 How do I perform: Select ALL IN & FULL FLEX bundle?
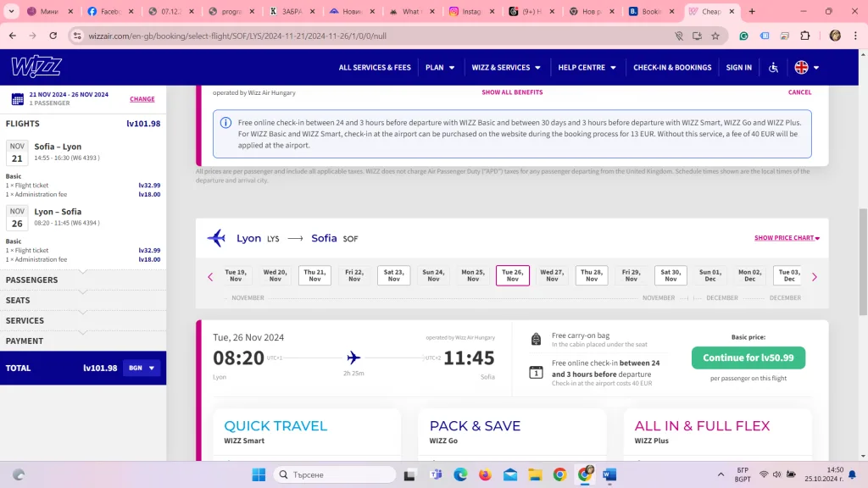(x=717, y=435)
